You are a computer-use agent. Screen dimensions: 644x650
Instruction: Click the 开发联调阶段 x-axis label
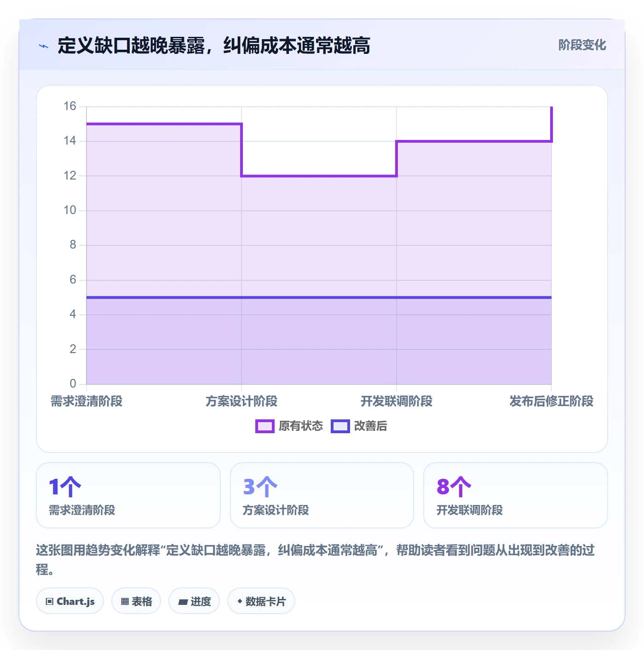point(397,401)
